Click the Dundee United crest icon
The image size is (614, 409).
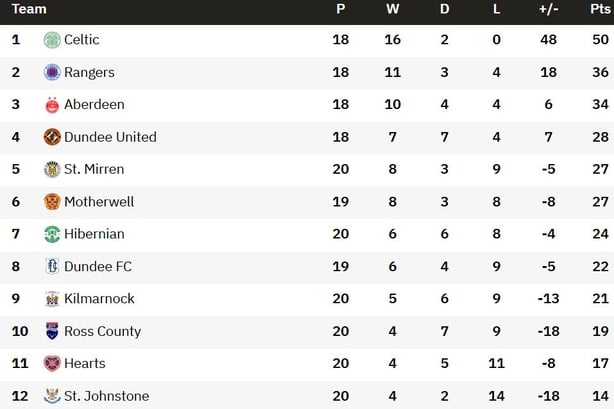(x=52, y=137)
